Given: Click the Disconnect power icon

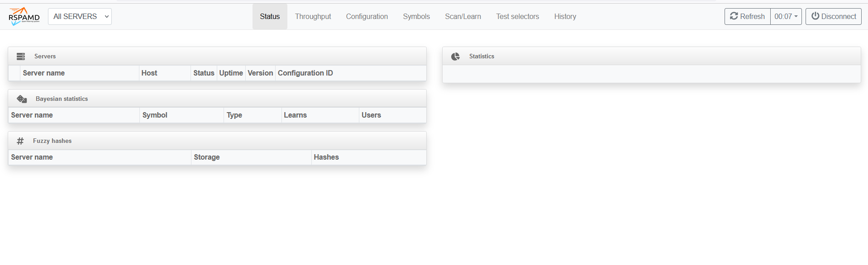Looking at the screenshot, I should click(x=815, y=16).
